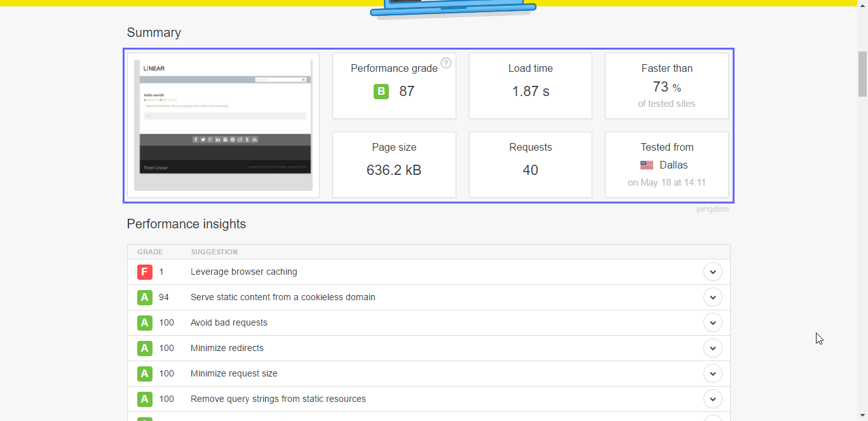Click the SUGGESTION column header
868x421 pixels.
[x=214, y=252]
